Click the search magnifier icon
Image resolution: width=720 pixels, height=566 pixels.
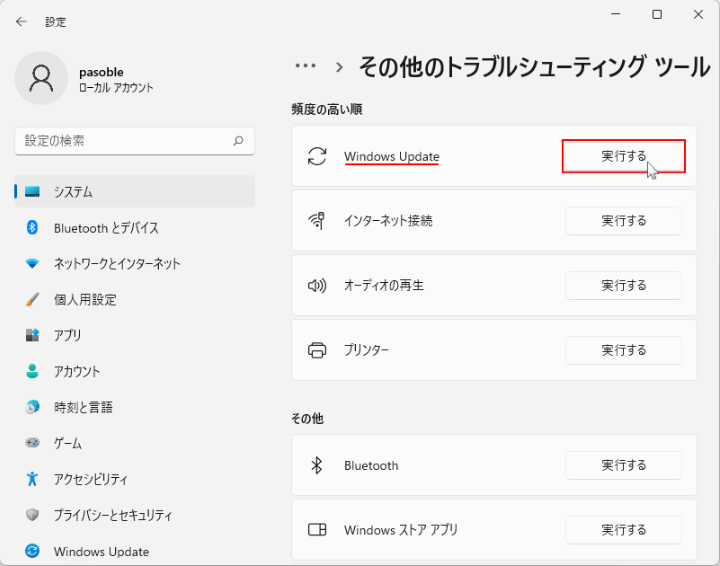pos(238,141)
